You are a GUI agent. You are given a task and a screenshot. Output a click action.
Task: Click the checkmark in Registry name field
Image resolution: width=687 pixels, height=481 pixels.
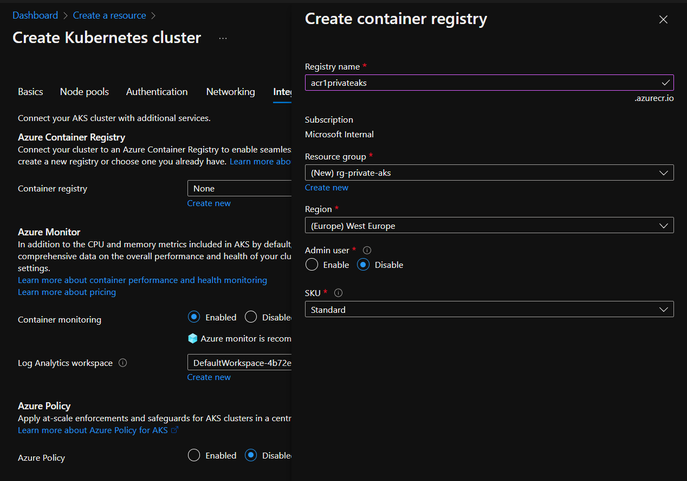pyautogui.click(x=666, y=82)
